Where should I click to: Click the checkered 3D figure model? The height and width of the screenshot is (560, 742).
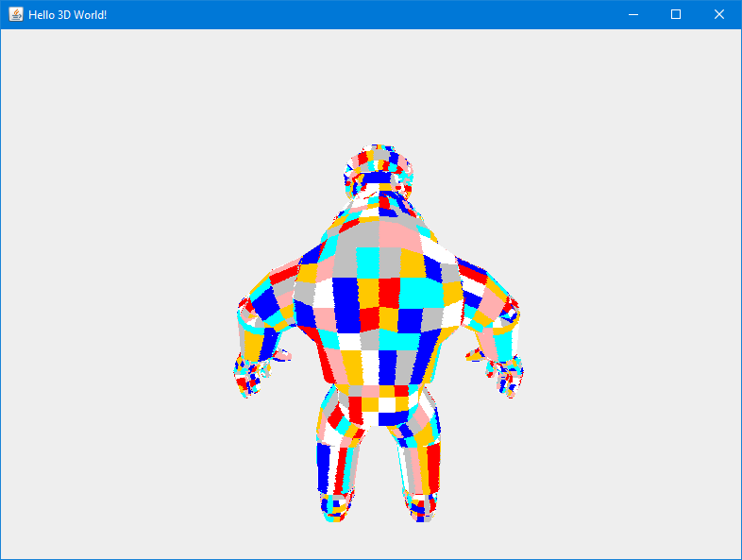tap(379, 333)
